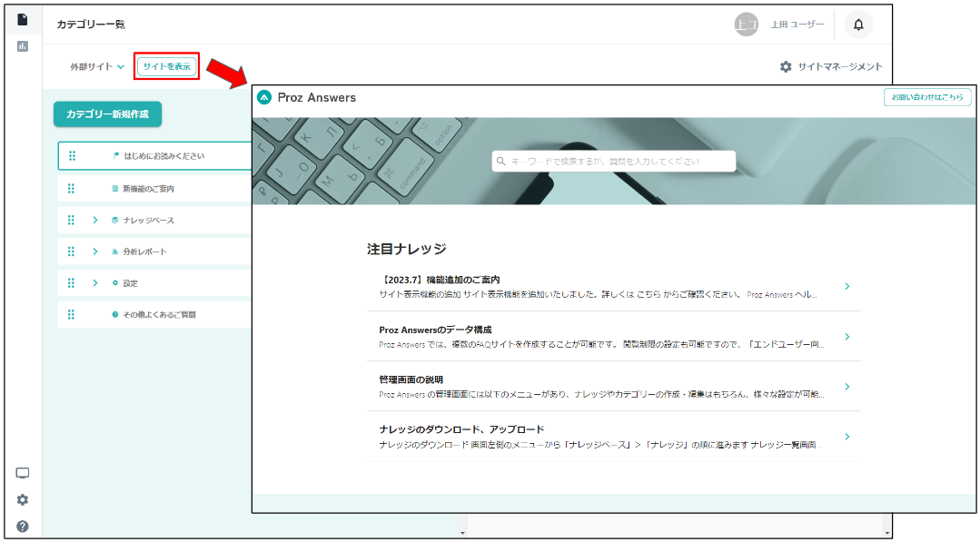Click the サイトを表示 button
This screenshot has height=542, width=980.
pyautogui.click(x=167, y=66)
